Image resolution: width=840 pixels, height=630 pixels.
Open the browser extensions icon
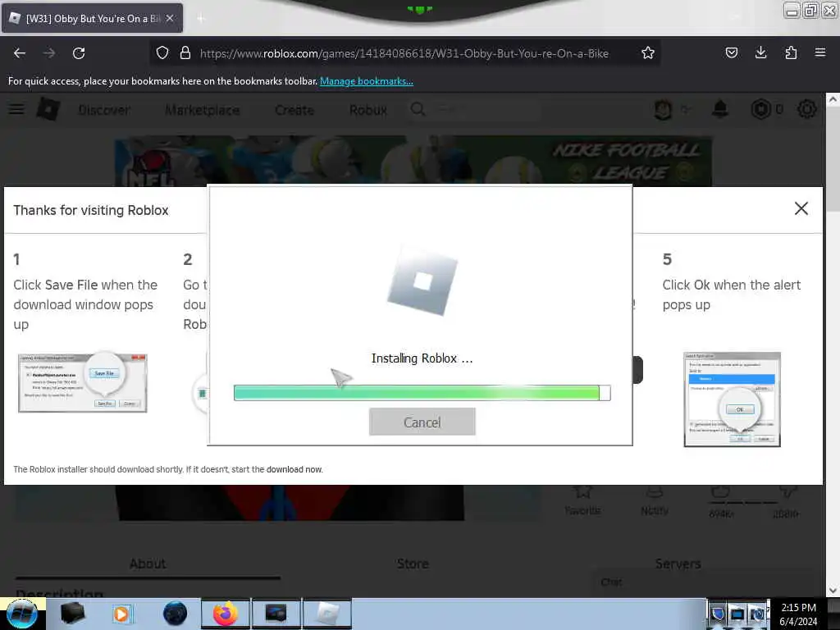coord(791,52)
